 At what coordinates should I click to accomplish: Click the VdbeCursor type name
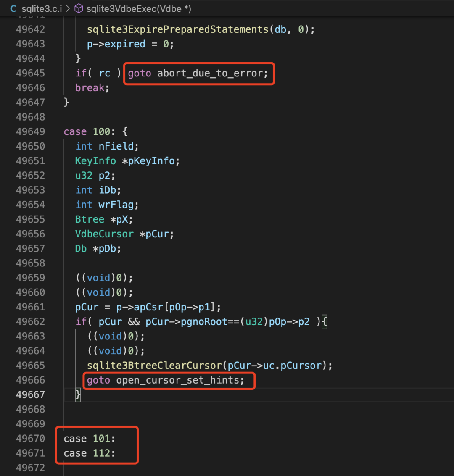104,234
